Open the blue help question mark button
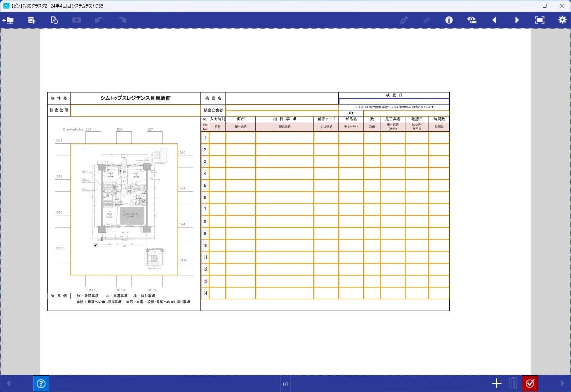This screenshot has width=571, height=392. [x=41, y=384]
